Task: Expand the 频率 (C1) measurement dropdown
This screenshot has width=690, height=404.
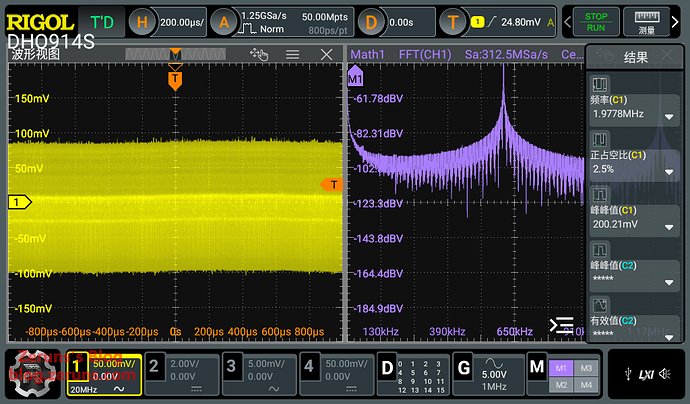Action: pos(670,117)
